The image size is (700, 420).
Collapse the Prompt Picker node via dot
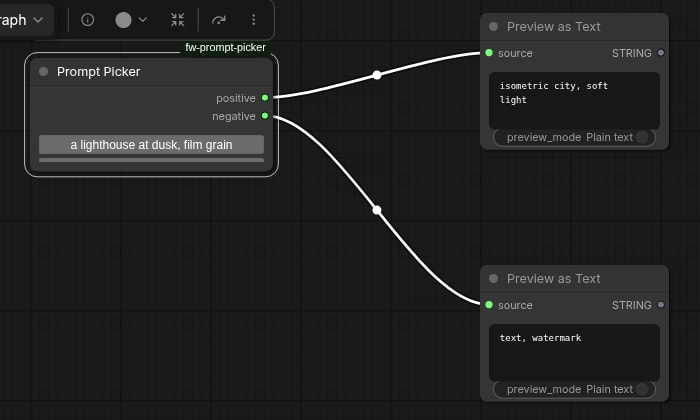(43, 71)
